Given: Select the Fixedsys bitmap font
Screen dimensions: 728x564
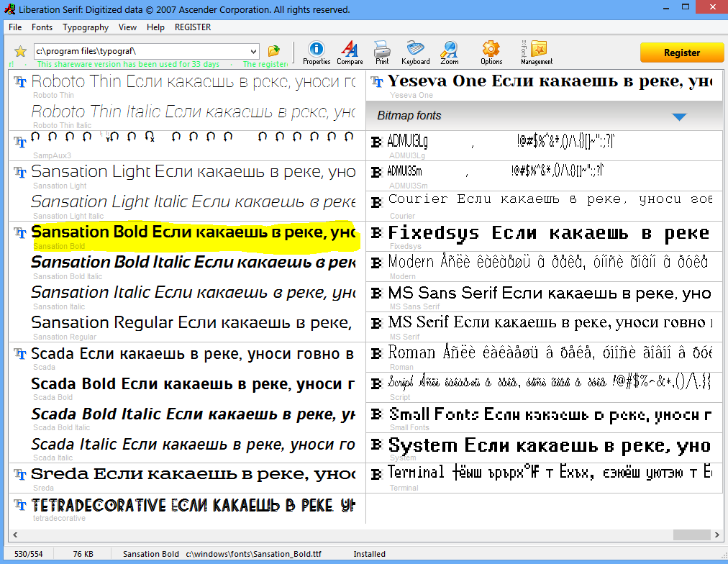Looking at the screenshot, I should [548, 233].
